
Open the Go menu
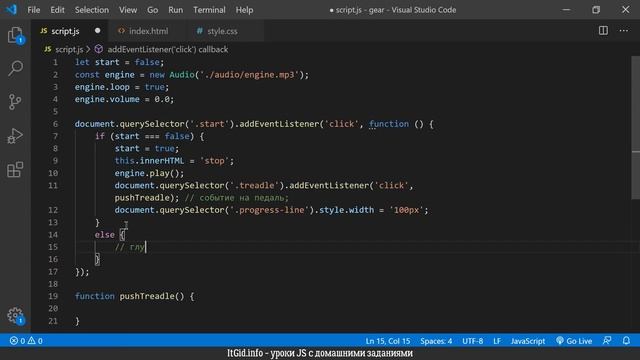pyautogui.click(x=152, y=10)
